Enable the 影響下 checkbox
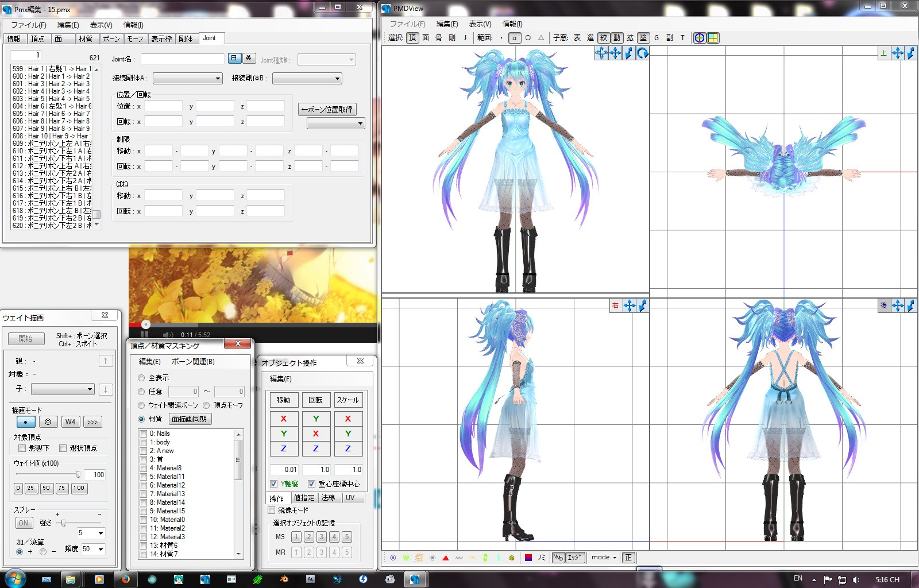This screenshot has height=588, width=919. tap(22, 448)
